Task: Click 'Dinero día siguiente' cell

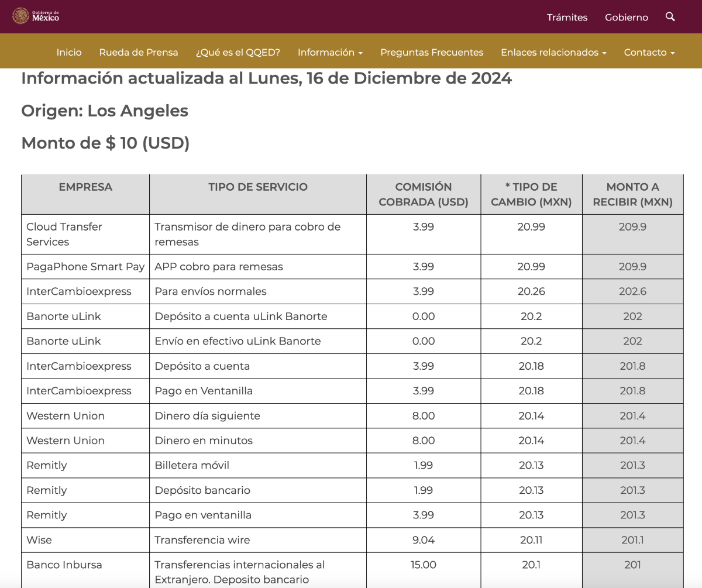Action: [258, 416]
